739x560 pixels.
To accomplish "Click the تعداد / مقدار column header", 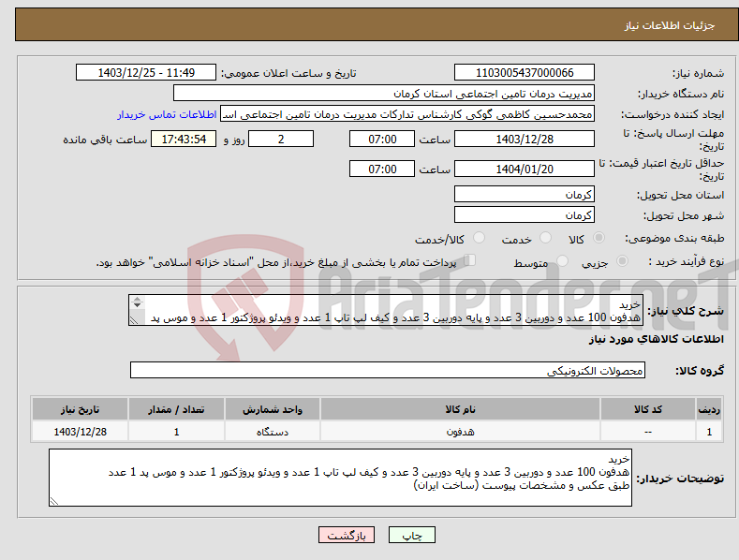I will click(x=176, y=409).
